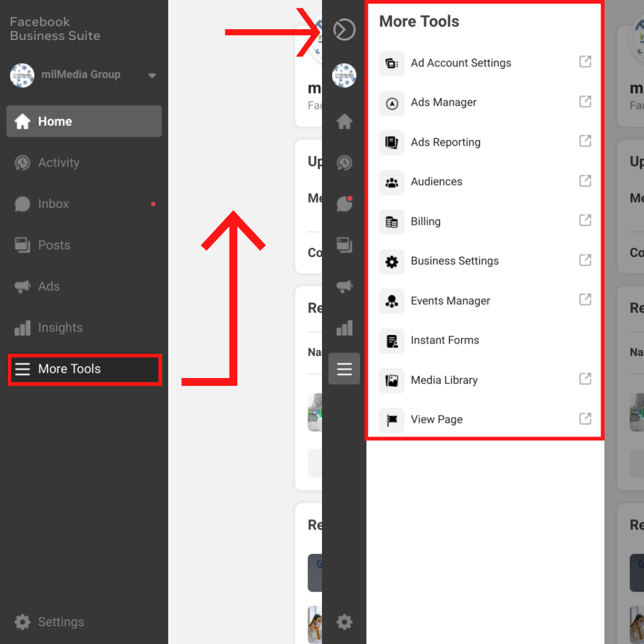Viewport: 644px width, 644px height.
Task: Click external link icon beside Business Settings
Action: click(586, 260)
